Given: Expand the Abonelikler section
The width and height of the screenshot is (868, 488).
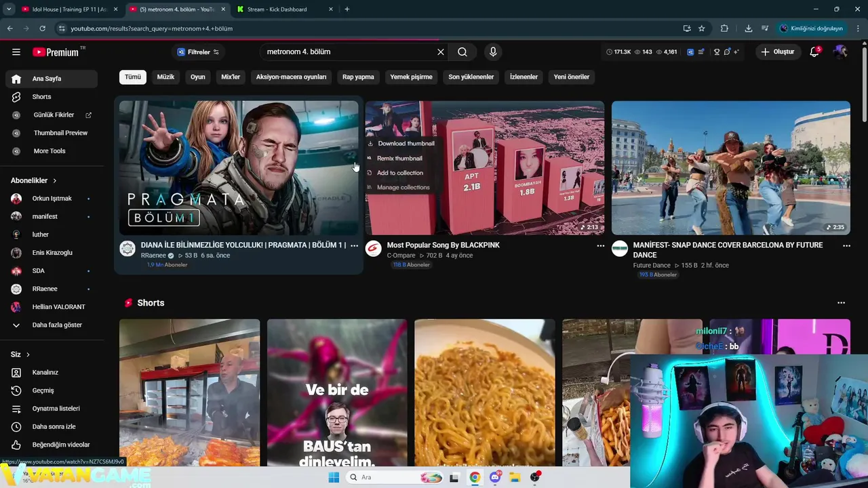Looking at the screenshot, I should pyautogui.click(x=34, y=180).
